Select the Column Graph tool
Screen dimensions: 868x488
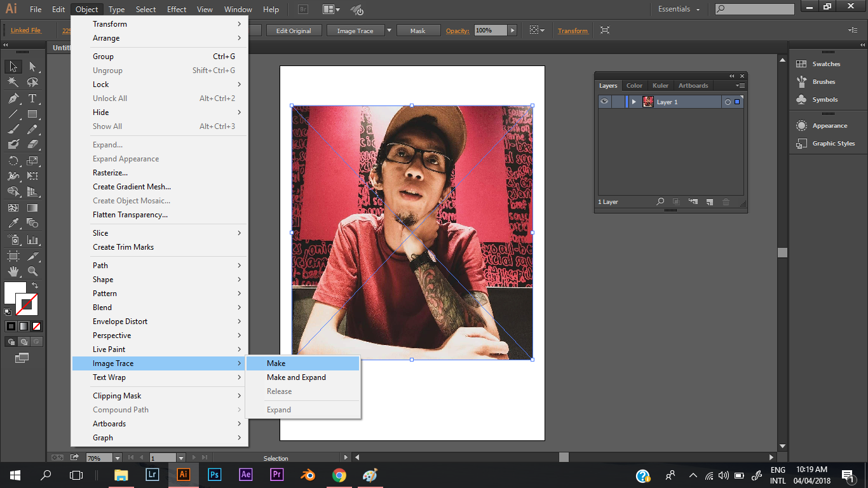32,240
